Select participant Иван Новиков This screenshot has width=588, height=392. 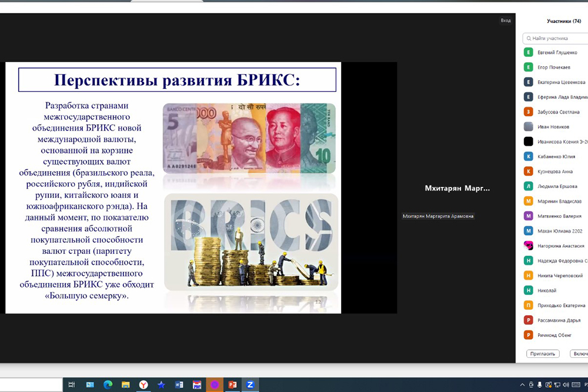point(553,126)
